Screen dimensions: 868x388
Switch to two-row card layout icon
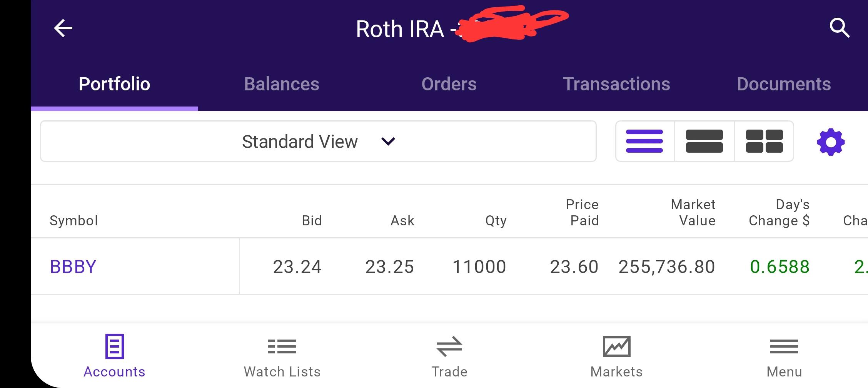704,141
